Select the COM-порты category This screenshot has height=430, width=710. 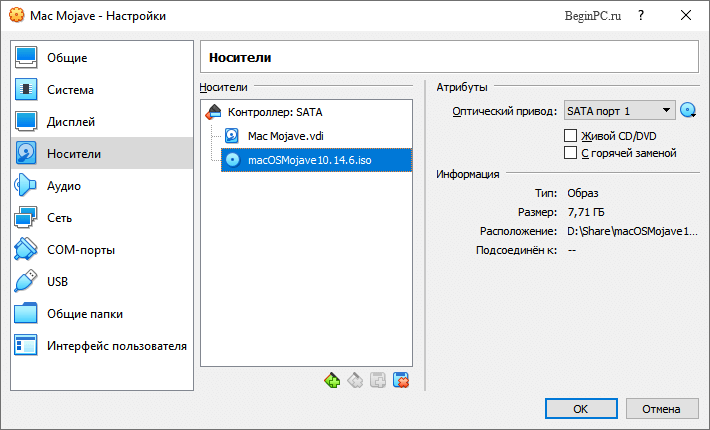[x=102, y=249]
